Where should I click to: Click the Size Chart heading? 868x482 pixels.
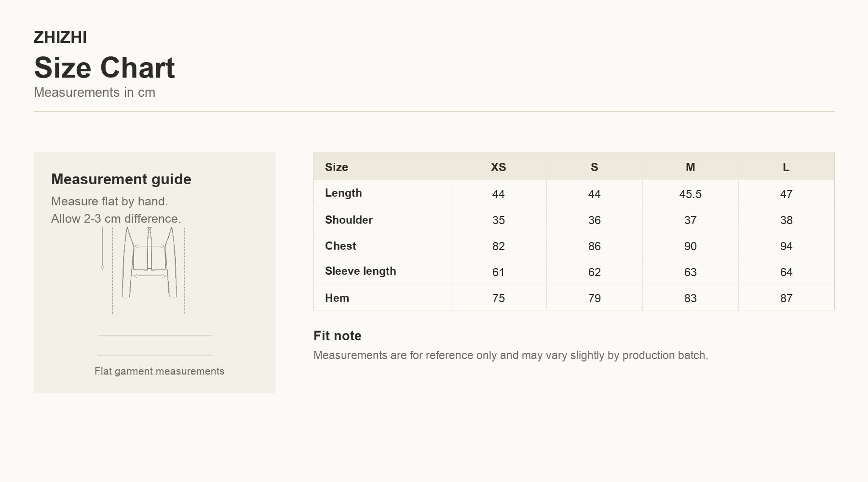[x=104, y=67]
